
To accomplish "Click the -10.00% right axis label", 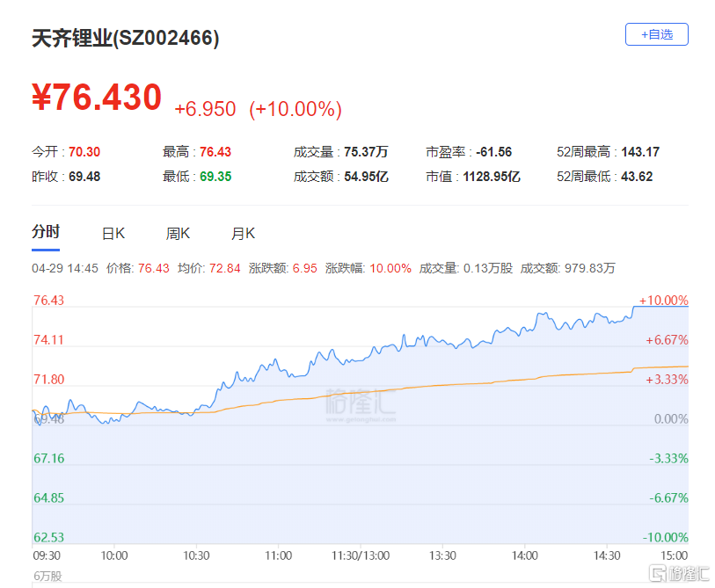I will coord(665,537).
